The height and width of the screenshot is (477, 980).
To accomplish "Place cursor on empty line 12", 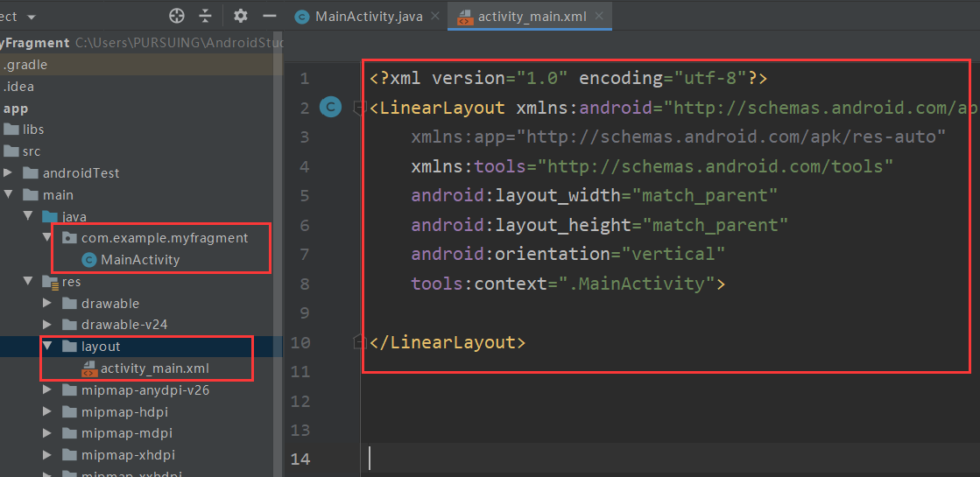I will point(671,401).
